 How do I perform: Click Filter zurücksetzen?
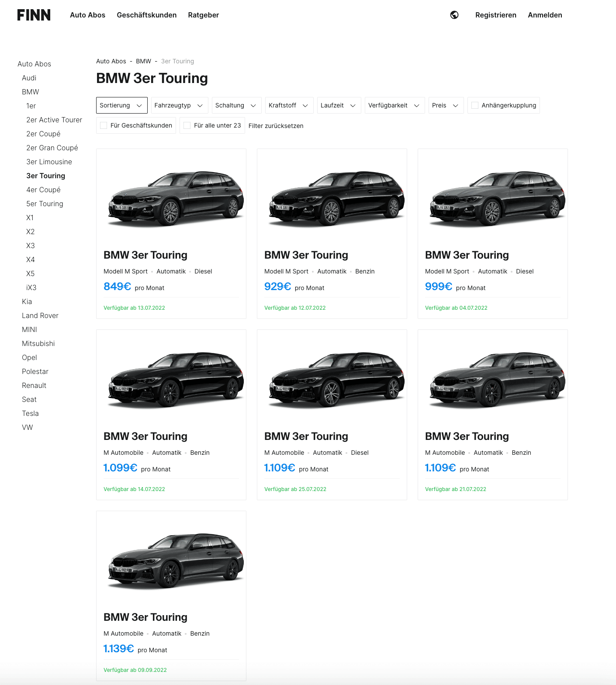[x=276, y=126]
